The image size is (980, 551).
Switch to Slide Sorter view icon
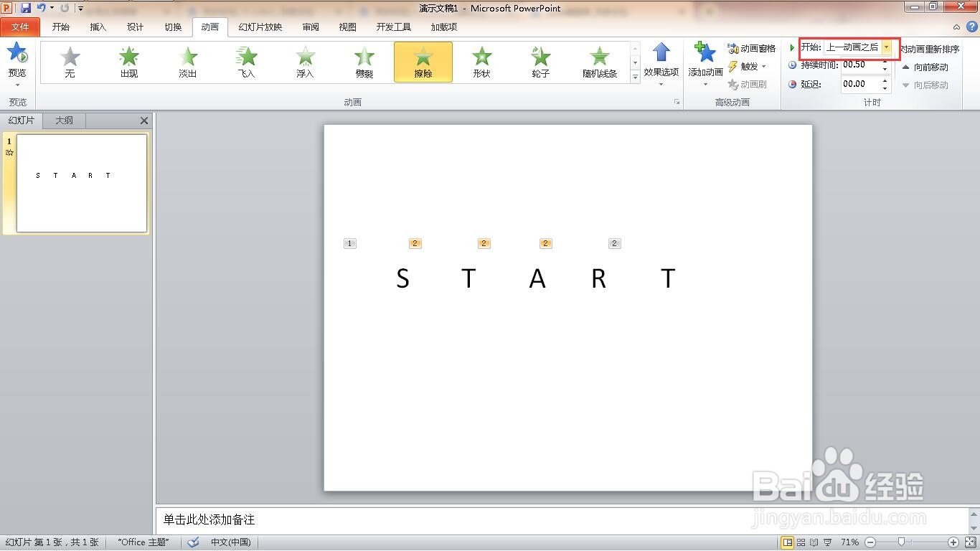point(801,542)
